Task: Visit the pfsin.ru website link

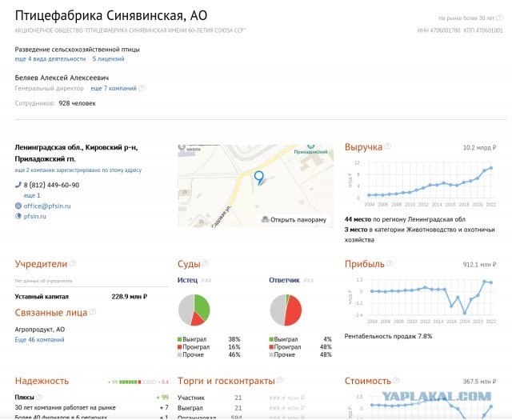Action: pos(34,216)
